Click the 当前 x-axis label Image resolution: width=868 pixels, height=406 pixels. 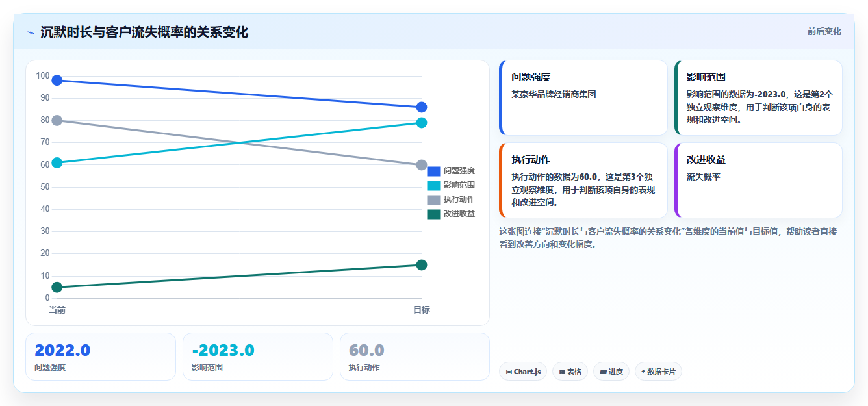coord(57,311)
